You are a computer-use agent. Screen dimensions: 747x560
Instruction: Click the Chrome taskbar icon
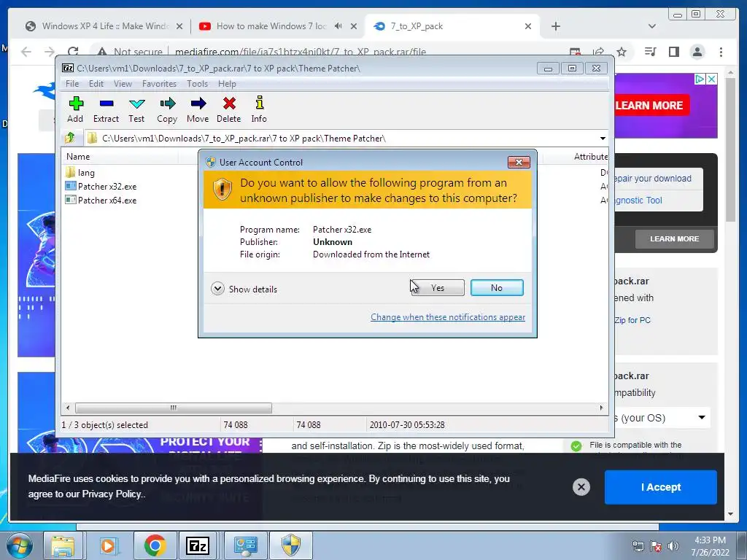155,545
